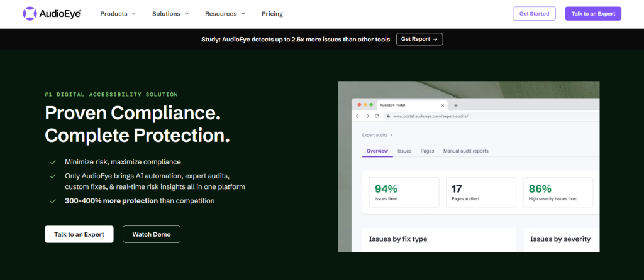Click the arrow in Get Report button
Image resolution: width=644 pixels, height=280 pixels.
[435, 40]
